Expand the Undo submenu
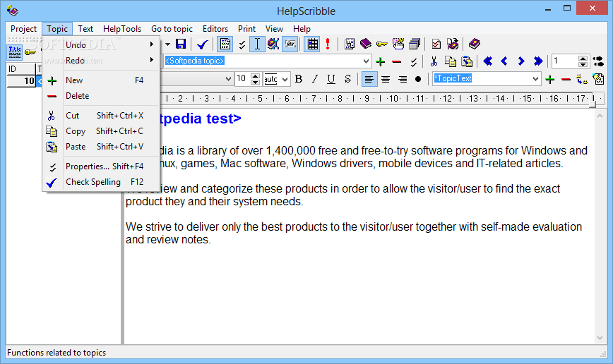The image size is (613, 364). click(101, 45)
